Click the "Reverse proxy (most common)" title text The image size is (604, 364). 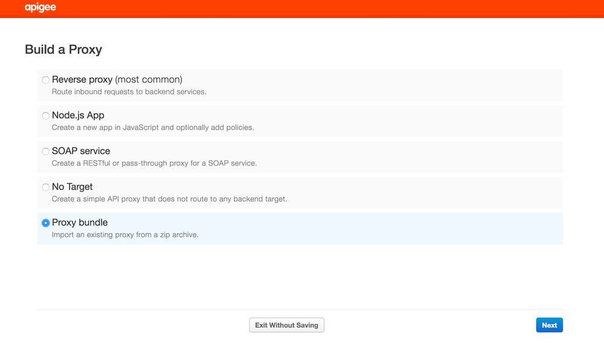click(117, 80)
